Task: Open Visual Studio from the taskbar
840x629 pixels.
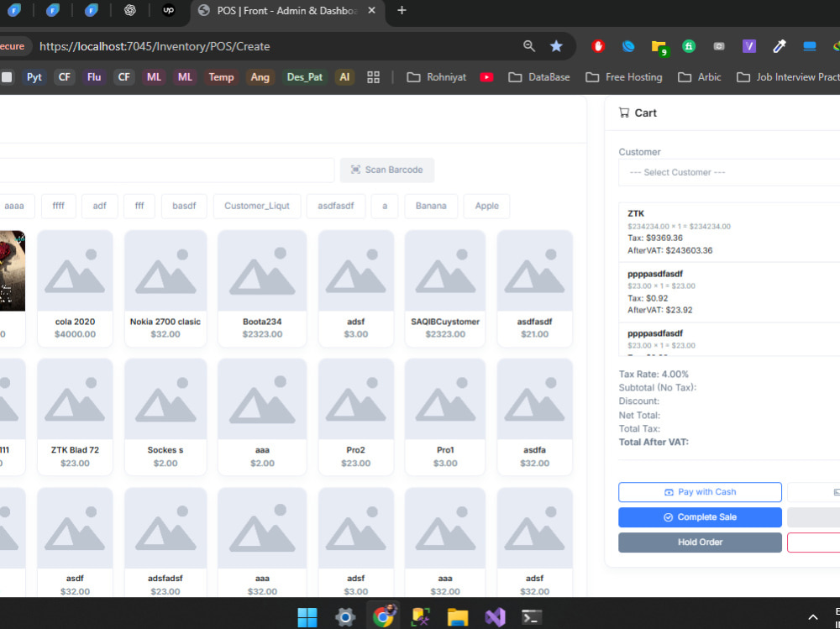Action: point(495,617)
